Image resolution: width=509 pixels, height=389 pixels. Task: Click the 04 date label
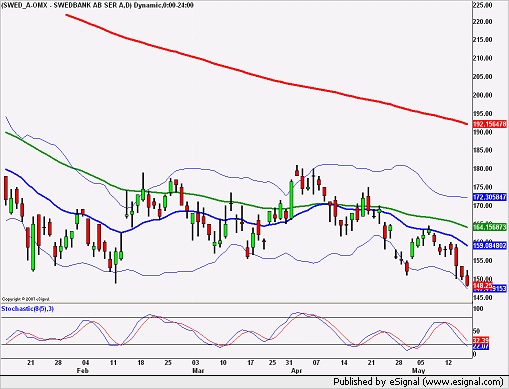tap(86, 363)
